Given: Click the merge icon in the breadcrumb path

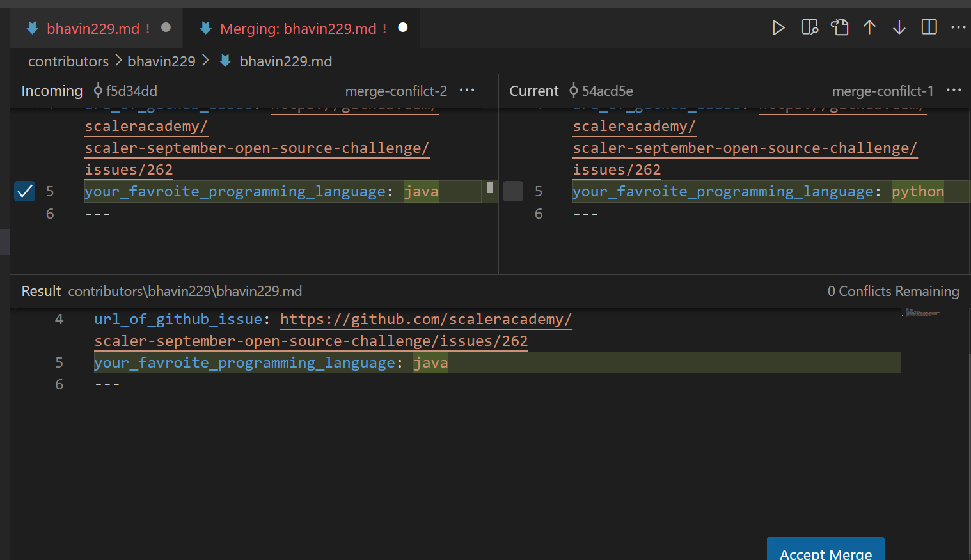Looking at the screenshot, I should tap(225, 61).
